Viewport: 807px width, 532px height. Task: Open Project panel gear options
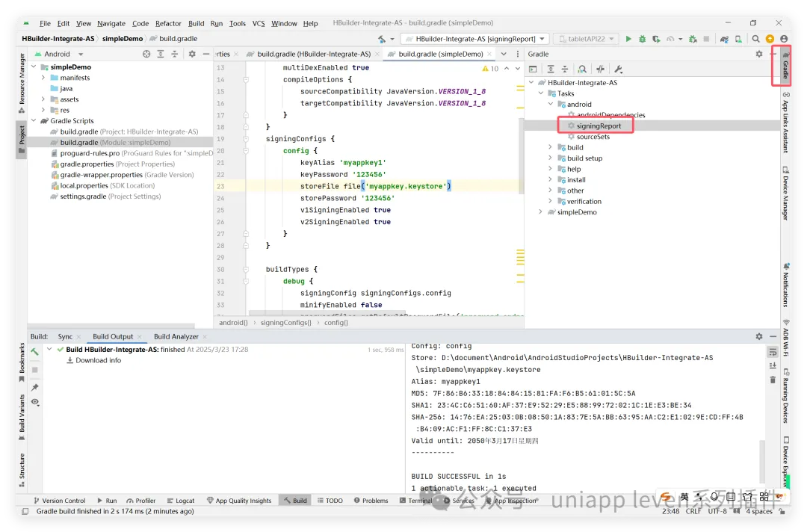[192, 54]
